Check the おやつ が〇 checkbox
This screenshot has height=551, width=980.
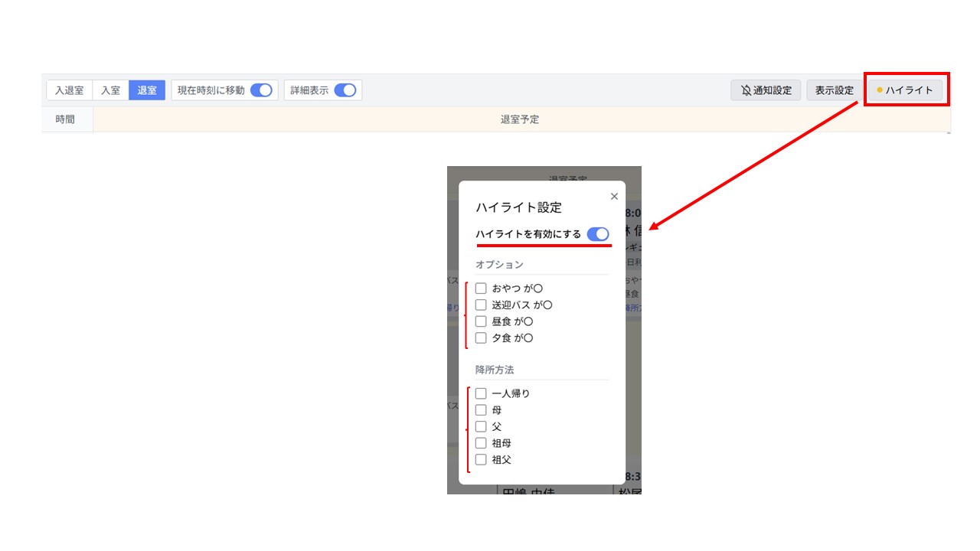coord(481,289)
